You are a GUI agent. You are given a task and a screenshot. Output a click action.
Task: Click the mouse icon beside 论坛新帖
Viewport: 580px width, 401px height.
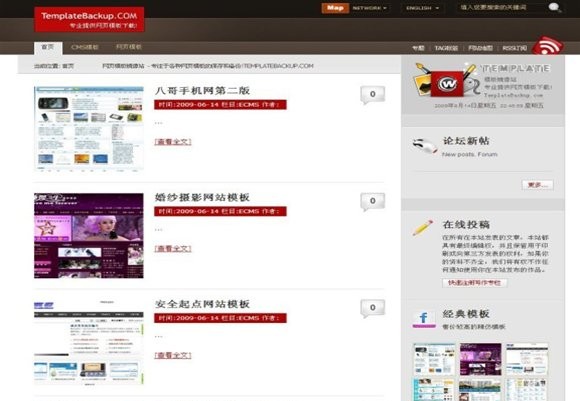(x=425, y=146)
